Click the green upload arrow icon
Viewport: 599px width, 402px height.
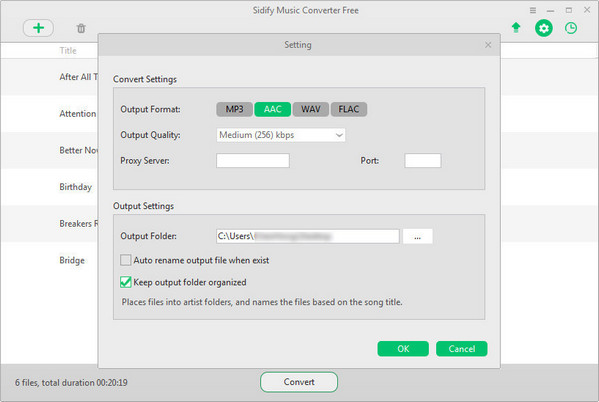516,28
